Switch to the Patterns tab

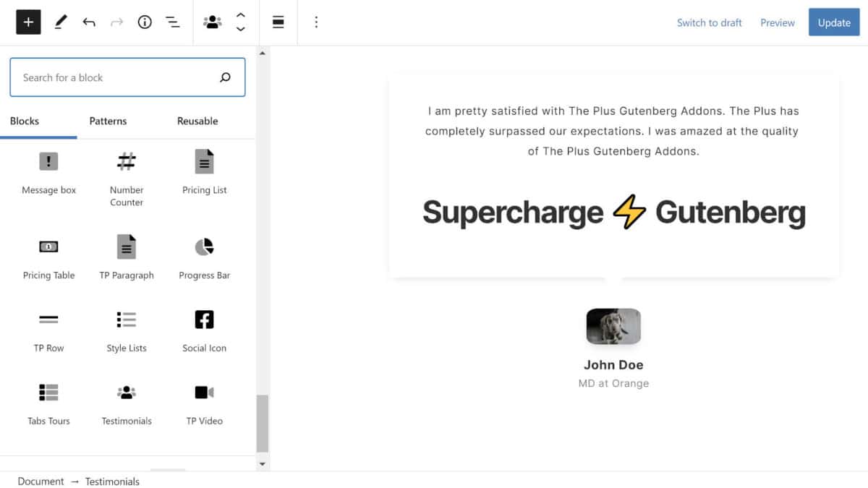[x=108, y=121]
